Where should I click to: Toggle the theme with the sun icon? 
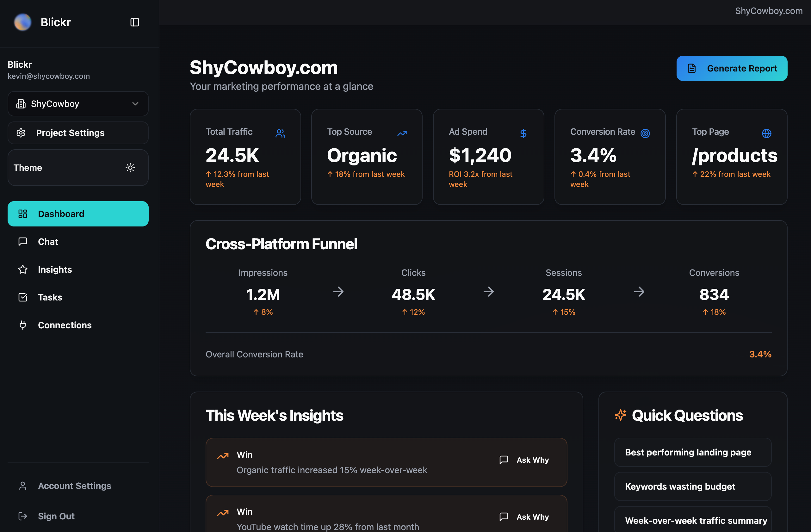(x=130, y=167)
